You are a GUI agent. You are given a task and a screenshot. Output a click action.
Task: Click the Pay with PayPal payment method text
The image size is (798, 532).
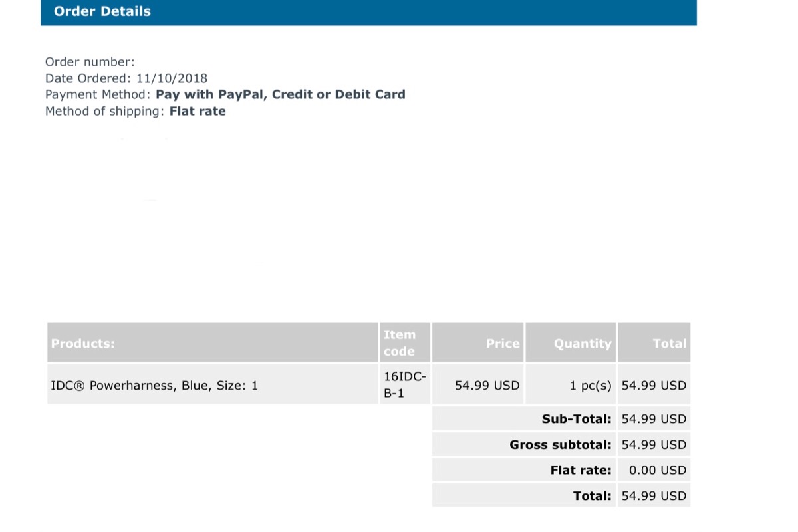click(280, 94)
